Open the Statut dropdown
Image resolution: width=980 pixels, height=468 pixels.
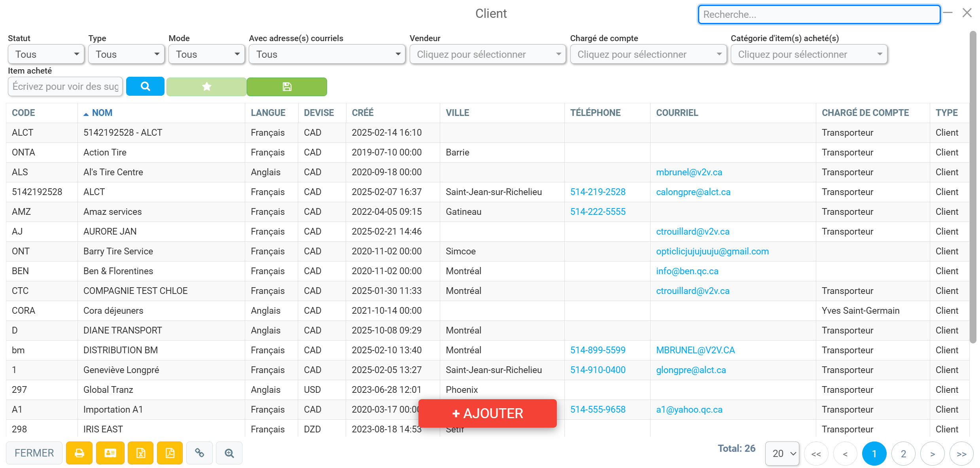coord(46,54)
